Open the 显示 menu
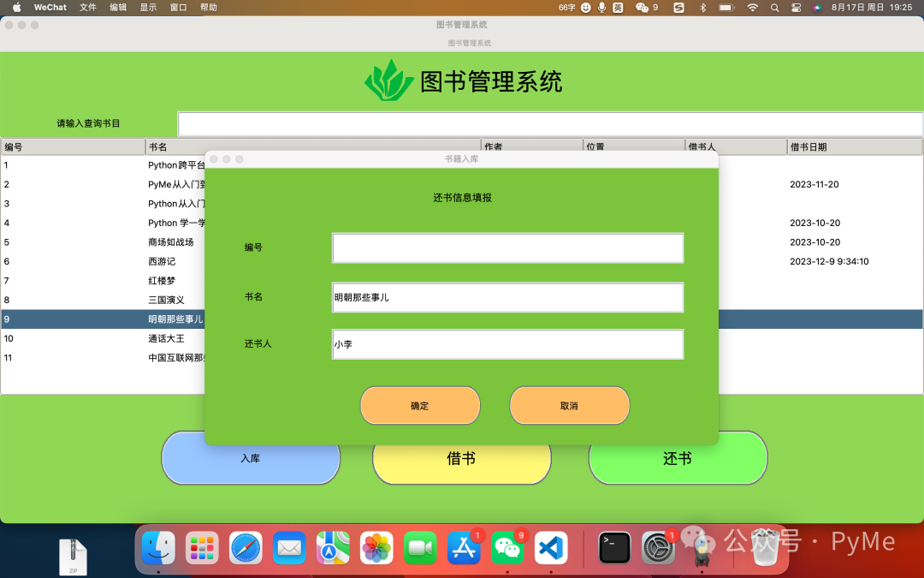The height and width of the screenshot is (578, 924). tap(148, 7)
